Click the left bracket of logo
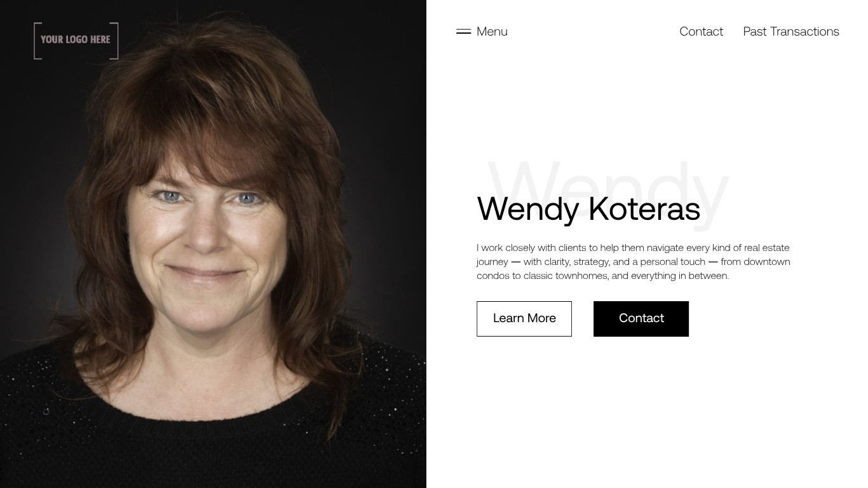Screen dimensions: 868x488 click(37, 41)
